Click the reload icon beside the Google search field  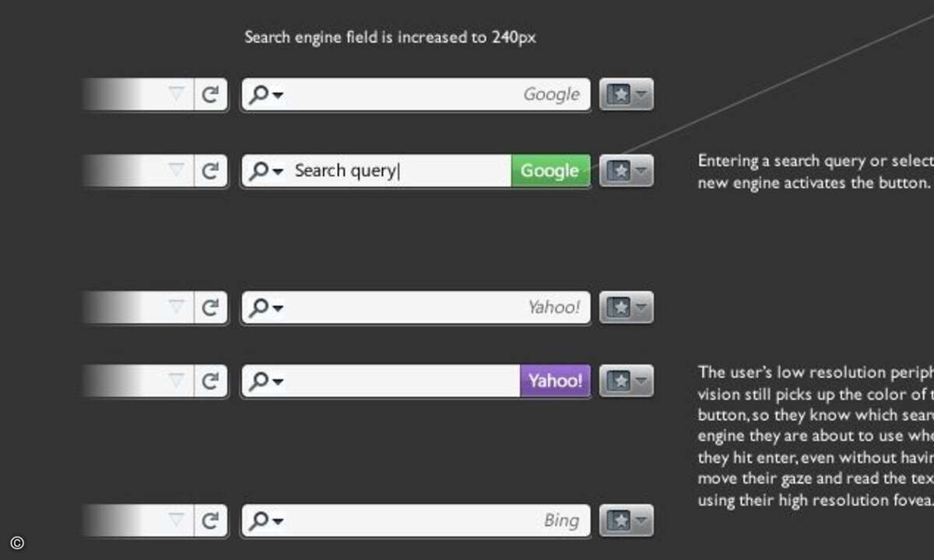[x=210, y=95]
